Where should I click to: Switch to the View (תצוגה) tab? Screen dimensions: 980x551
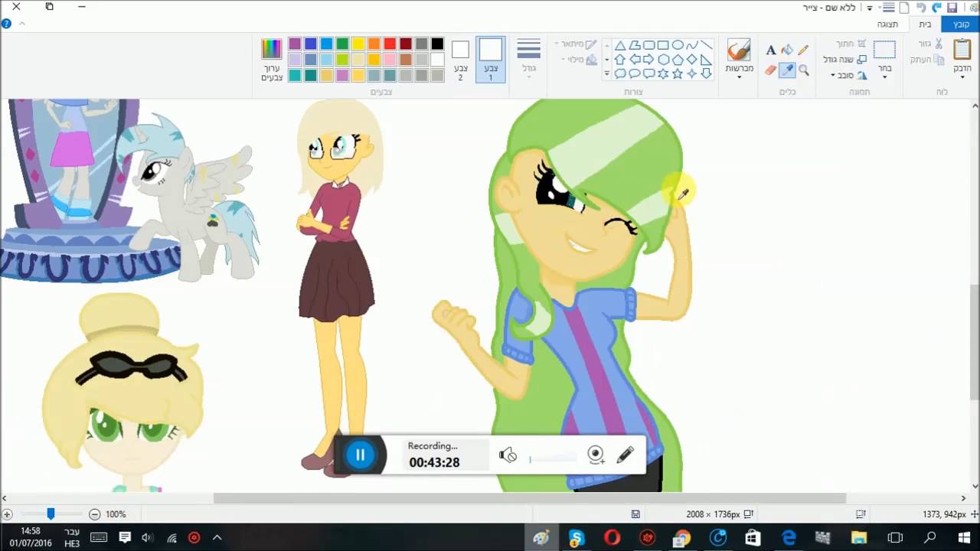pyautogui.click(x=887, y=24)
